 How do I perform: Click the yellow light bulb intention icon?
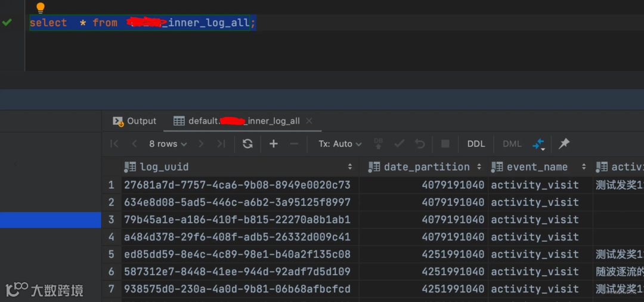41,7
